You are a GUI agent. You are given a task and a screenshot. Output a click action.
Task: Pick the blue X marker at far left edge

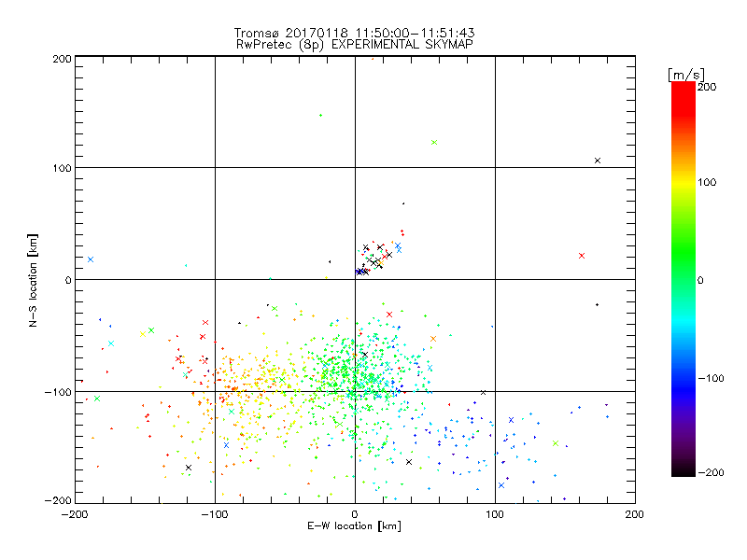91,259
